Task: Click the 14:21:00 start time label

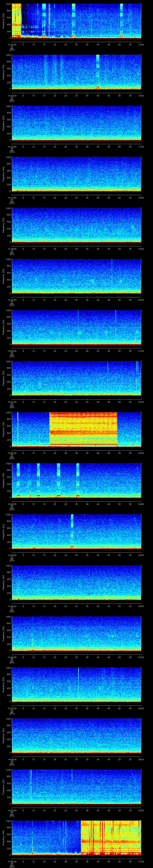Action: pyautogui.click(x=12, y=402)
